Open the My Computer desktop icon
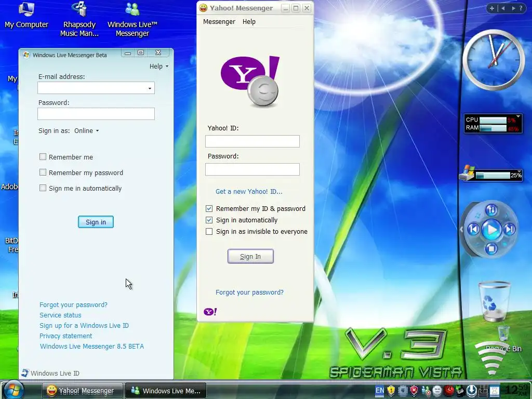This screenshot has height=399, width=532. (x=26, y=15)
